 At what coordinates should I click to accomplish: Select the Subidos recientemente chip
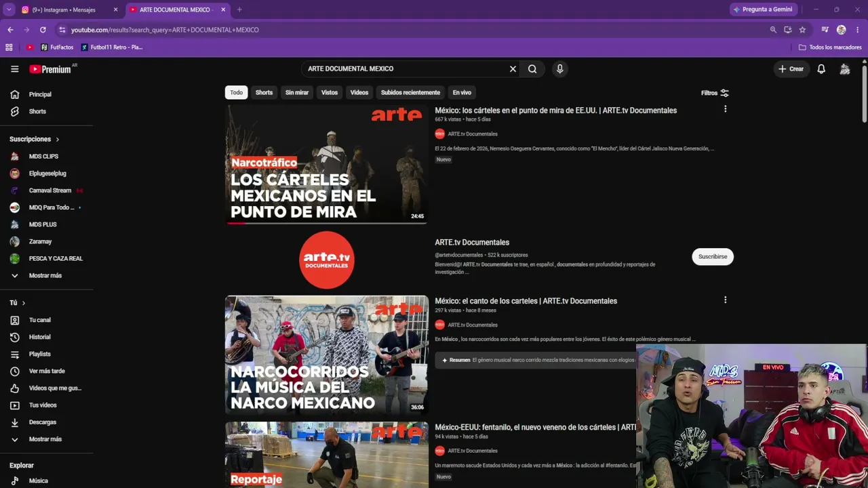[x=410, y=92]
